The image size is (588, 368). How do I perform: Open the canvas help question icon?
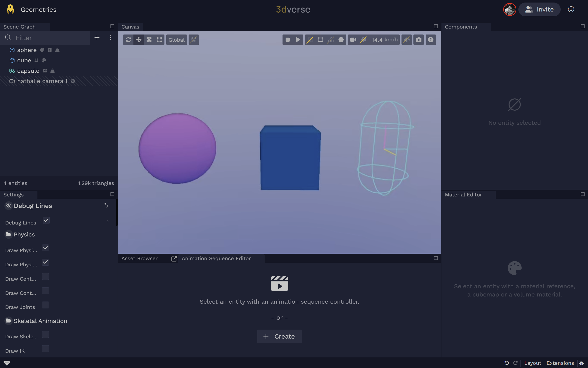click(x=431, y=40)
